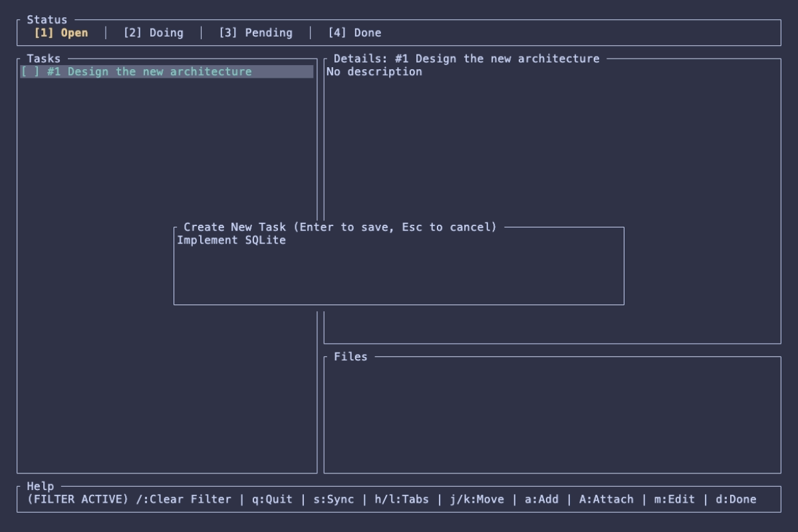This screenshot has width=798, height=532.
Task: Click 'No description' text in Details panel
Action: [x=374, y=72]
